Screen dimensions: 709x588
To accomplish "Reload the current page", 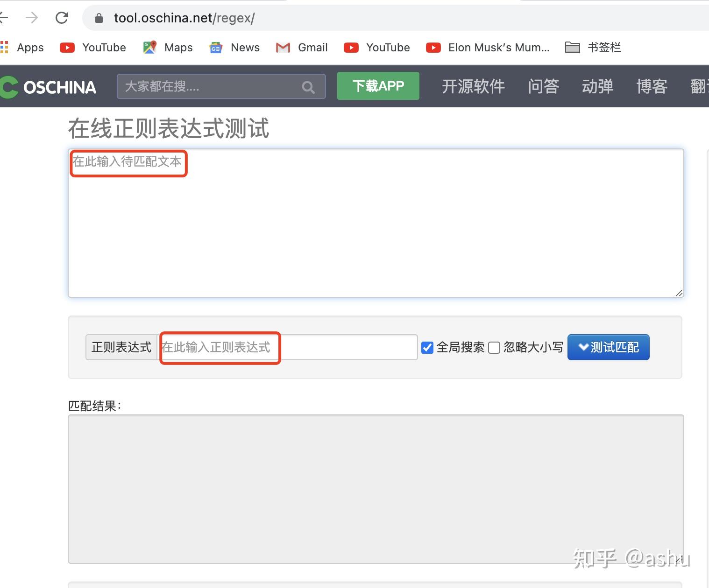I will coord(62,18).
